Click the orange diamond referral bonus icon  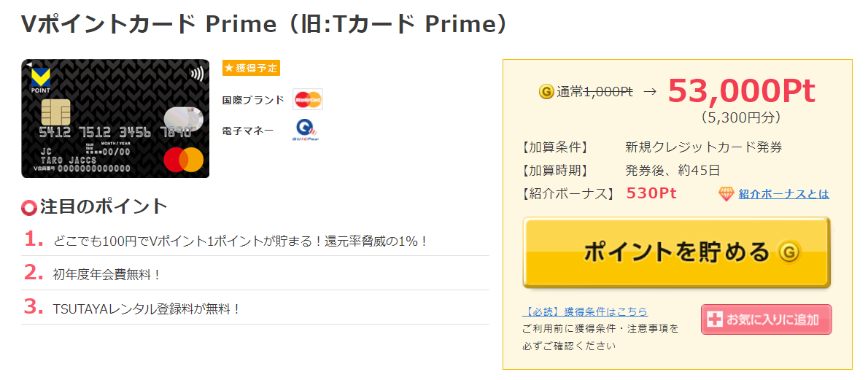[x=726, y=193]
